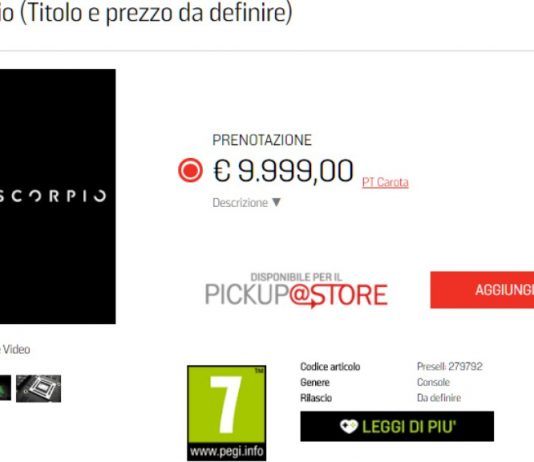Image resolution: width=534 pixels, height=462 pixels.
Task: Expand the Descrizione dropdown arrow
Action: (276, 202)
